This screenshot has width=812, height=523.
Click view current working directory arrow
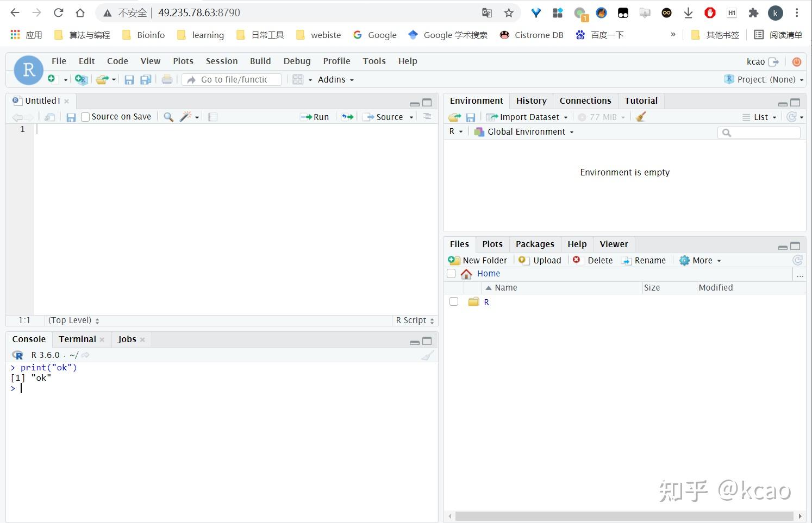(x=86, y=355)
